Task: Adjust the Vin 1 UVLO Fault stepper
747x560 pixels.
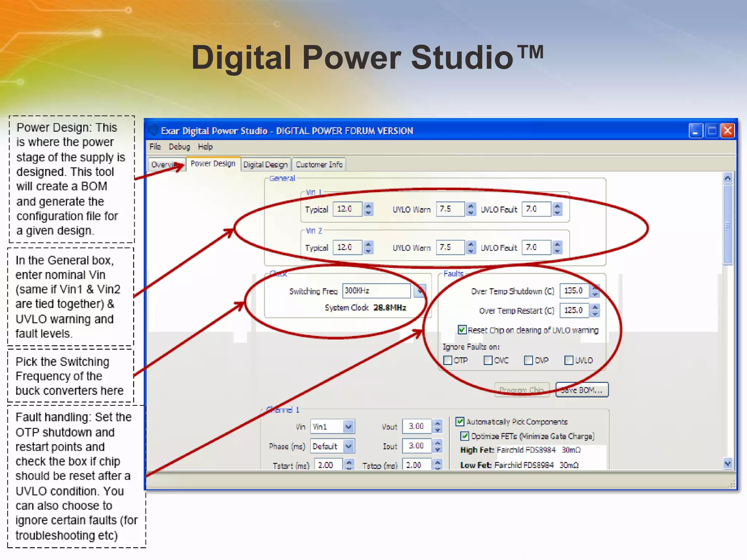Action: pos(557,209)
